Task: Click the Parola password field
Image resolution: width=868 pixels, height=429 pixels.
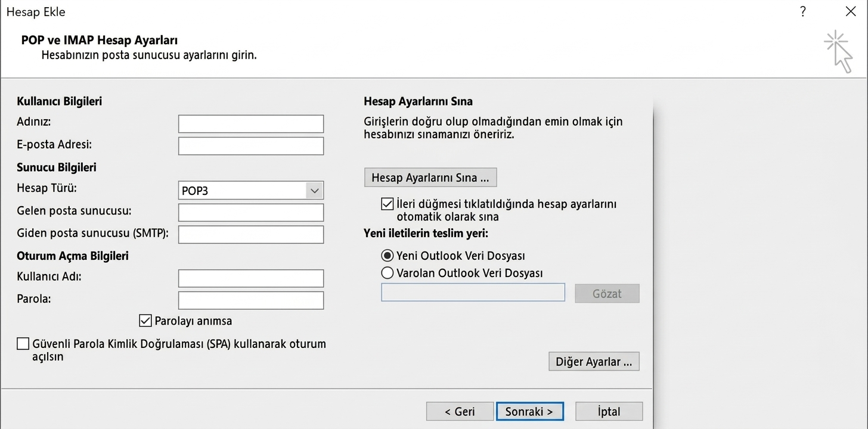Action: (x=251, y=300)
